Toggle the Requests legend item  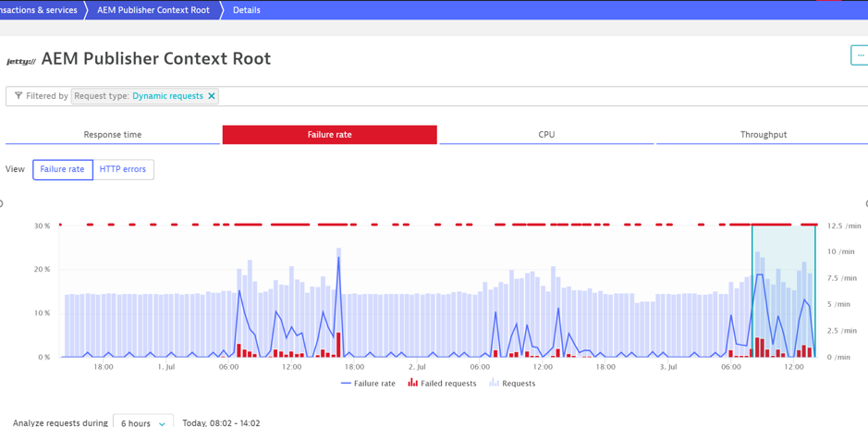[512, 384]
